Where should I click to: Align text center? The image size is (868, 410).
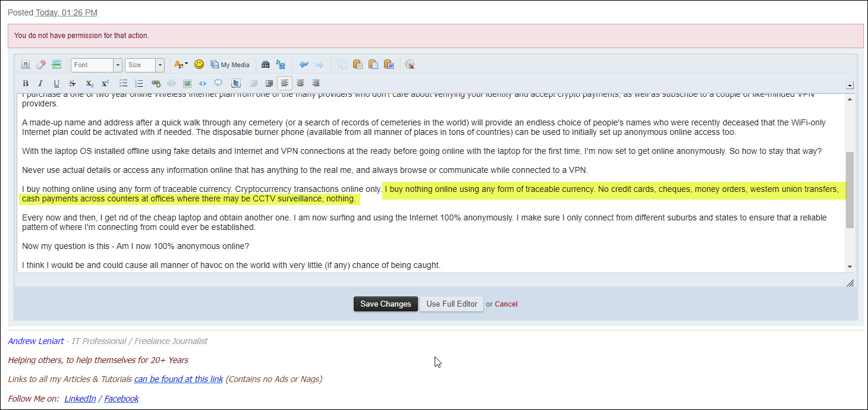click(x=301, y=83)
